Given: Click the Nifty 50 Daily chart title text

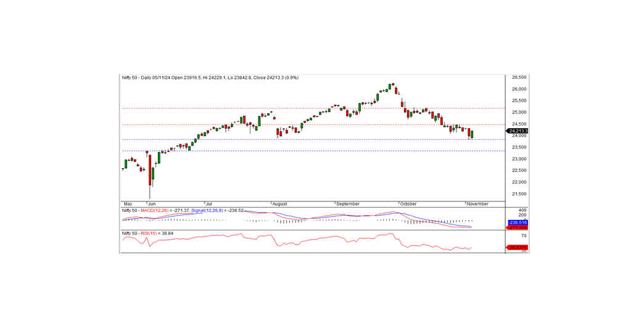Looking at the screenshot, I should (210, 78).
